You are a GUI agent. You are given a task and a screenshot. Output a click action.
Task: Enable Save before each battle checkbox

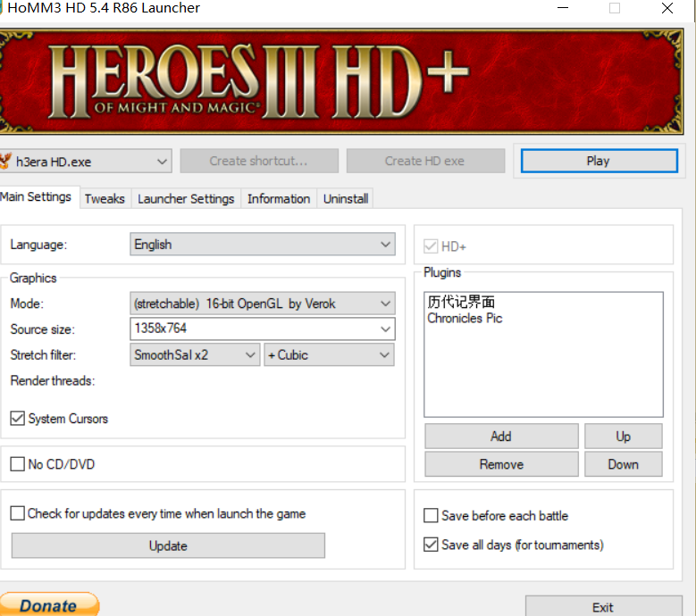[x=431, y=516]
